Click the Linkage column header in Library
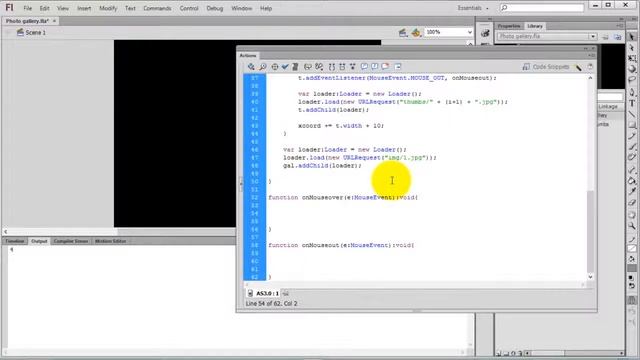 pyautogui.click(x=608, y=107)
